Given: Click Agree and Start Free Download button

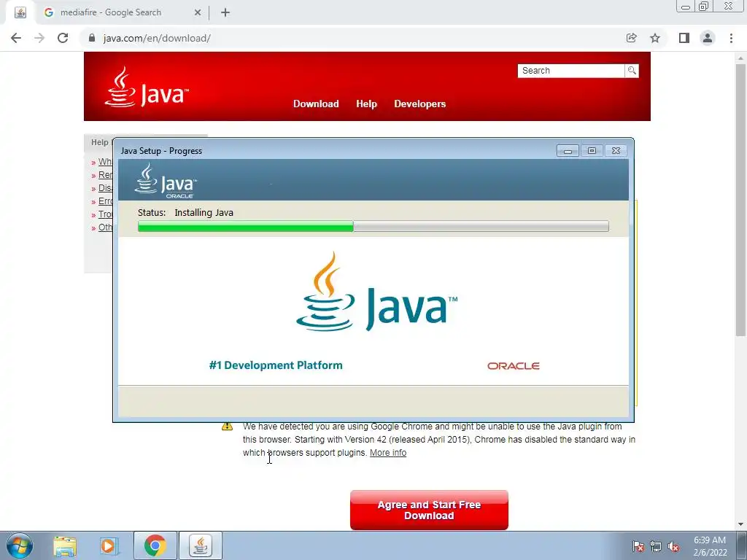Looking at the screenshot, I should [x=429, y=510].
